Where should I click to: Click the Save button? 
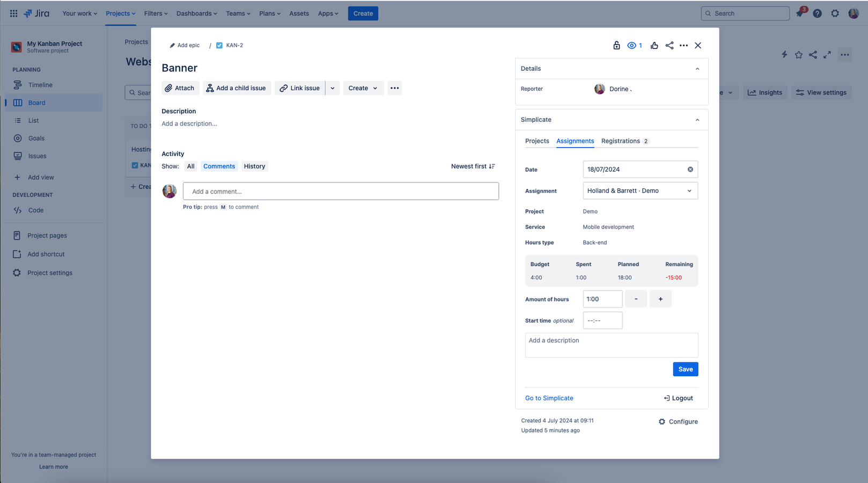tap(686, 369)
